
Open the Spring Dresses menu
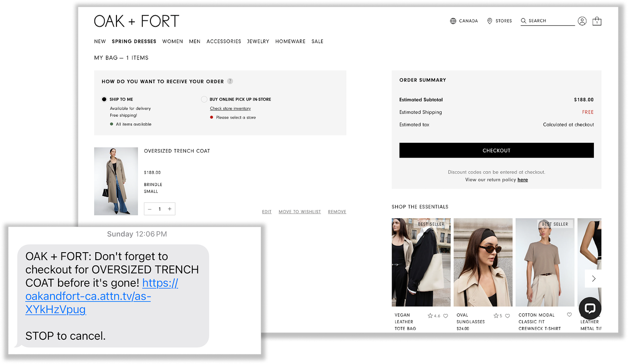pyautogui.click(x=134, y=42)
